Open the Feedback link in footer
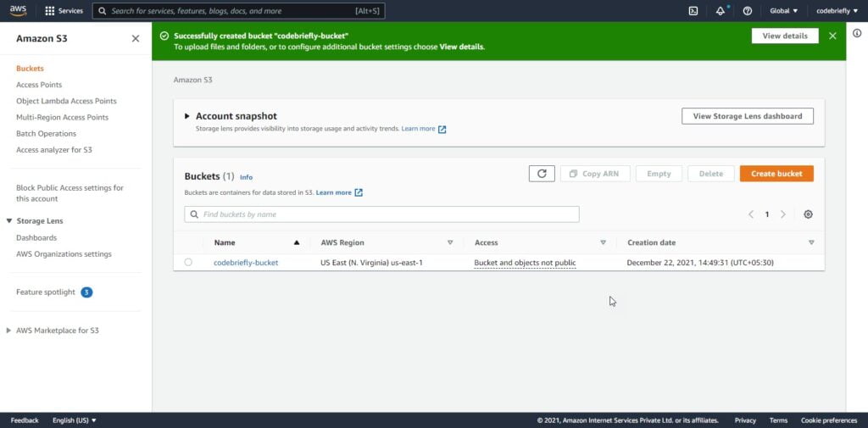 click(x=25, y=420)
